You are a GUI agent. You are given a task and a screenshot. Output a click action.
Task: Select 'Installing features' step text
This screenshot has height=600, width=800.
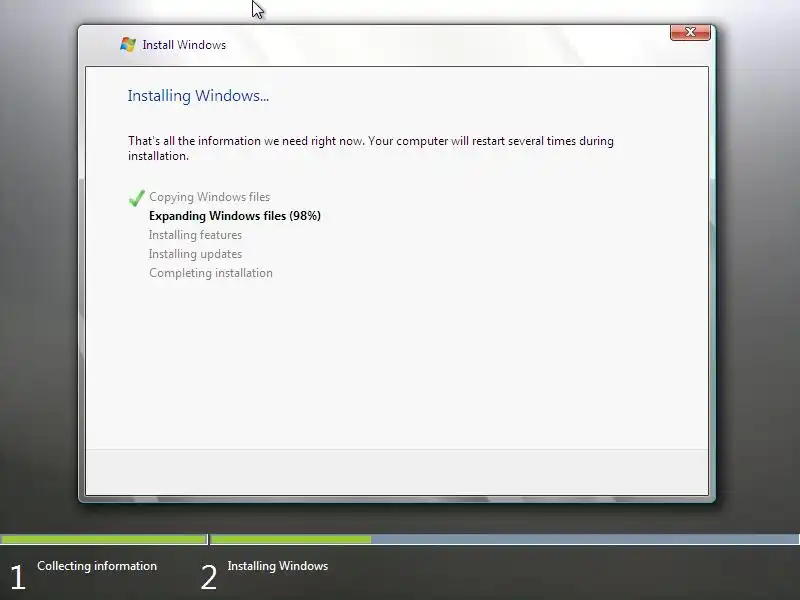tap(195, 235)
